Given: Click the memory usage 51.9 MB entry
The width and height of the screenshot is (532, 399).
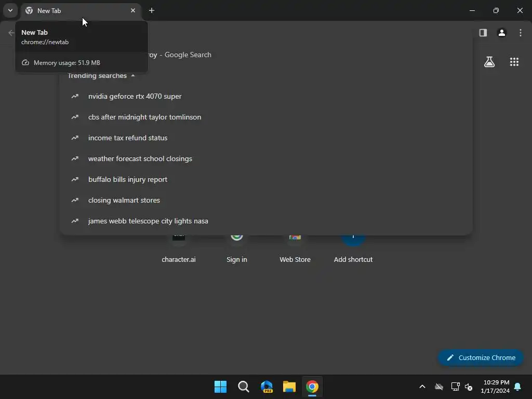Looking at the screenshot, I should click(x=82, y=62).
